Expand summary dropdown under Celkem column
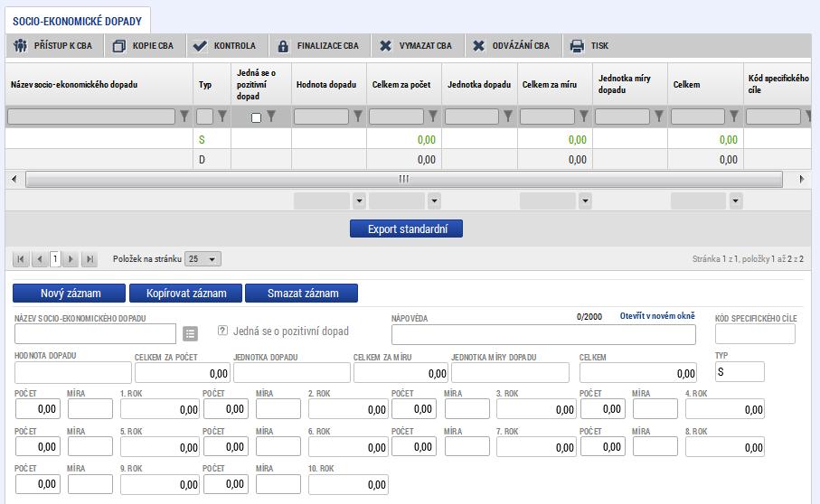The width and height of the screenshot is (820, 504). pyautogui.click(x=736, y=201)
